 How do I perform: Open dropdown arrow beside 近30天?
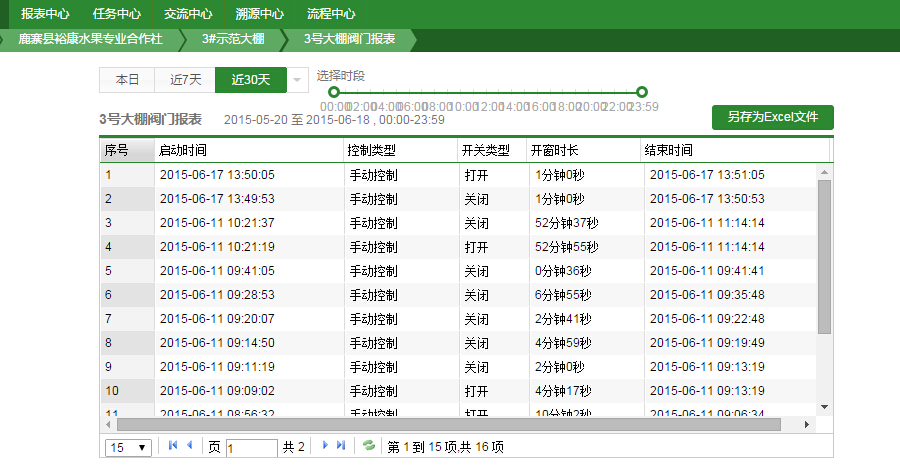click(297, 80)
